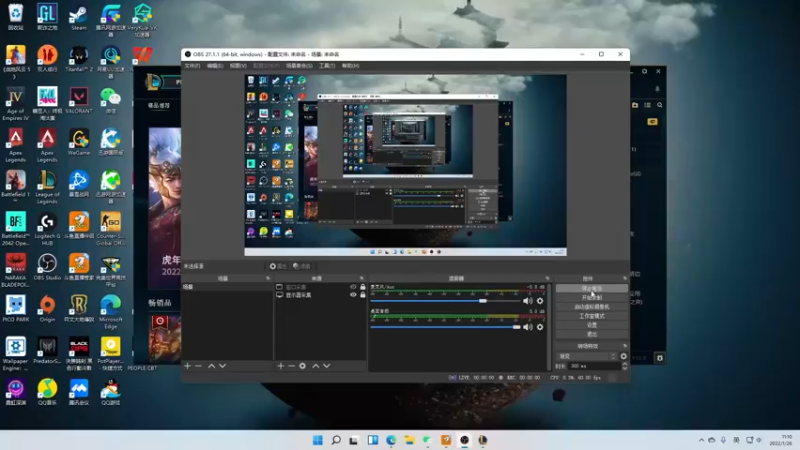Open OBS 设置 settings button
800x450 pixels.
click(591, 325)
